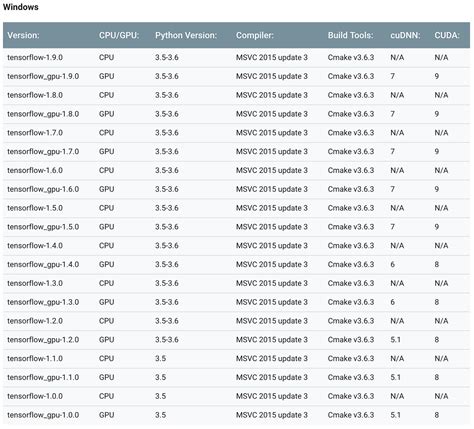Viewport: 474px width, 429px height.
Task: Click the Windows section heading
Action: (x=21, y=7)
